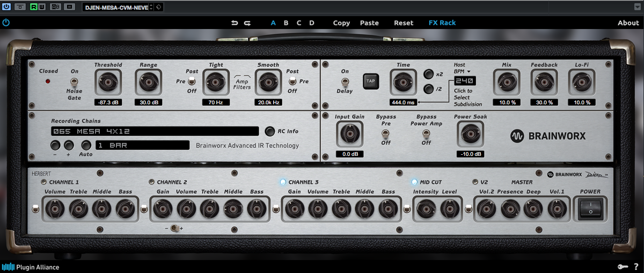
Task: Click the Input Gain knob
Action: 349,133
